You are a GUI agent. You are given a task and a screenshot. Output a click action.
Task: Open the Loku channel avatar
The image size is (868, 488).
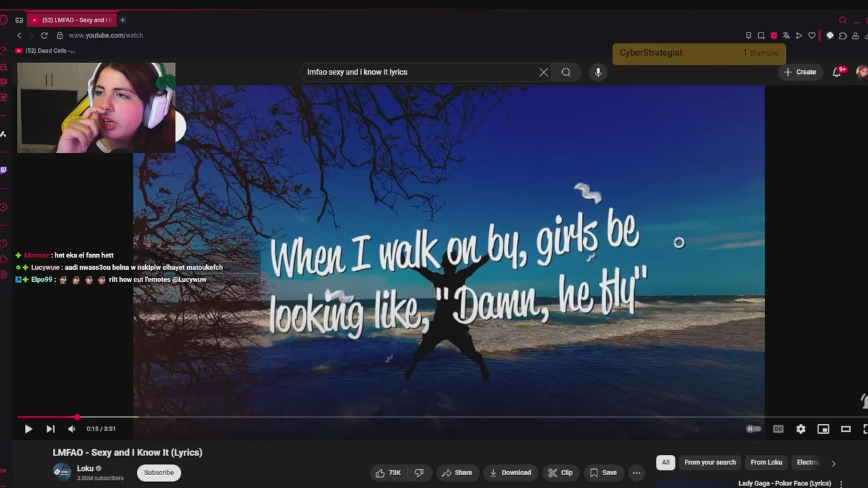click(62, 472)
